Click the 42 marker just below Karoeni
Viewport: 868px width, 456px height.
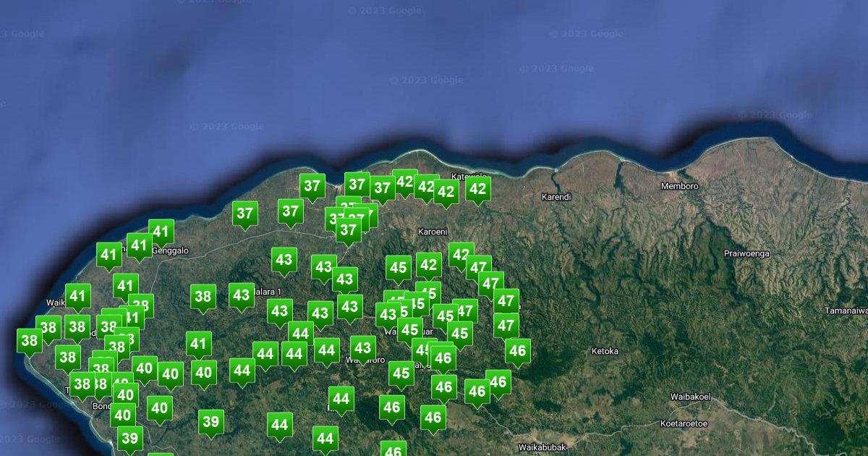click(429, 265)
